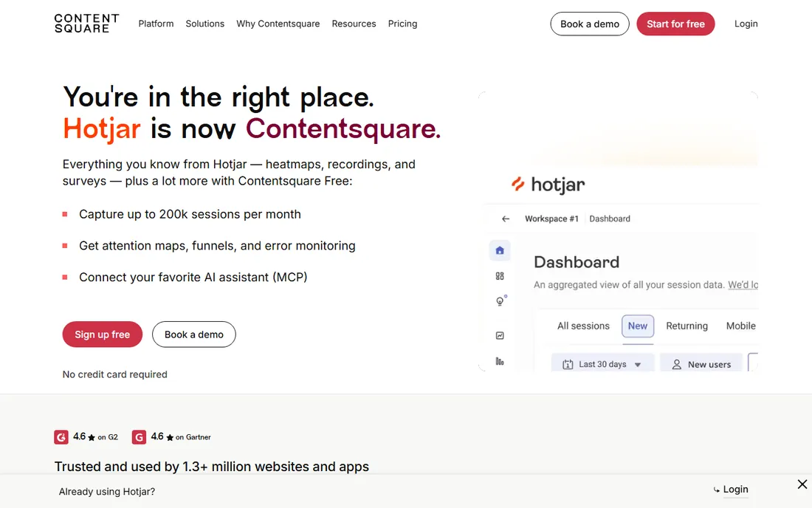Screen dimensions: 812x508
Task: Open the Platform menu
Action: [x=156, y=24]
